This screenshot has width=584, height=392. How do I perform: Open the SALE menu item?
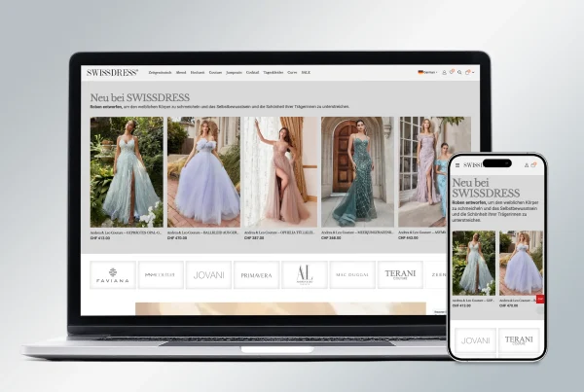(306, 73)
